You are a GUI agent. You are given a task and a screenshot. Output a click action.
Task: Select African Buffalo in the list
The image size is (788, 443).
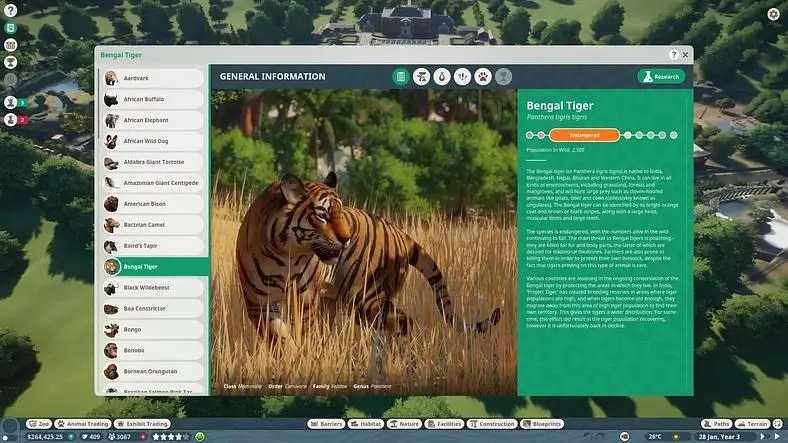pos(153,99)
